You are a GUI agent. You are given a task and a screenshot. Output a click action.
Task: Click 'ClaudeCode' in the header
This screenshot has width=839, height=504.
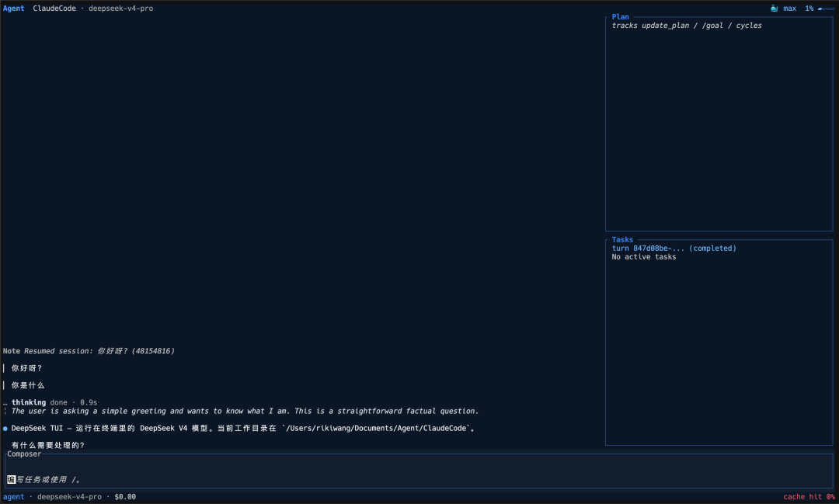54,8
